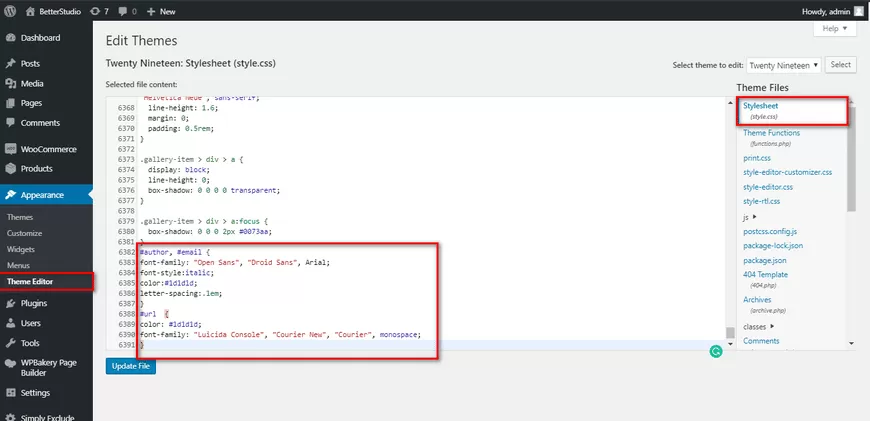Click the line '#author, #email {' in editor
The width and height of the screenshot is (870, 421).
175,252
